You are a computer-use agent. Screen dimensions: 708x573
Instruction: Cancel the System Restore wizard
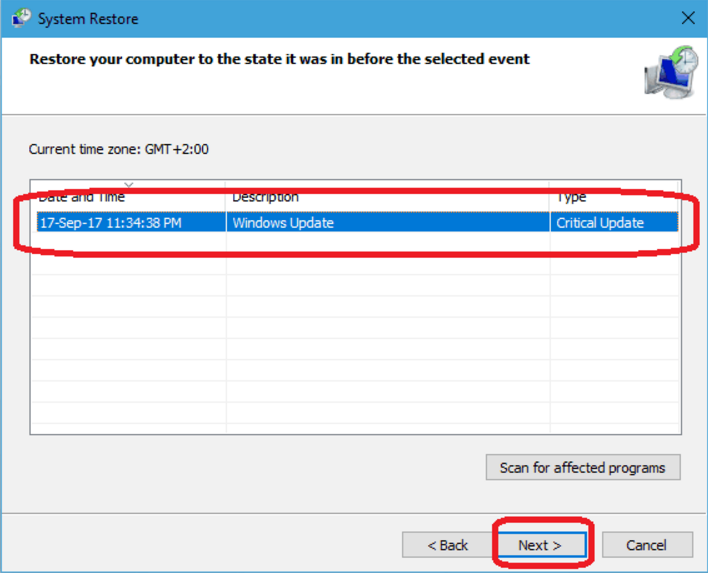647,545
